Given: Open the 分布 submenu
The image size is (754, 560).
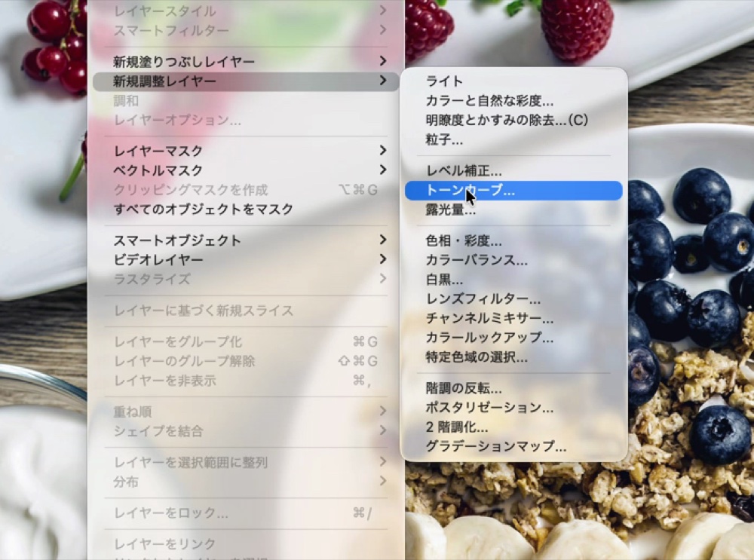Looking at the screenshot, I should [246, 482].
